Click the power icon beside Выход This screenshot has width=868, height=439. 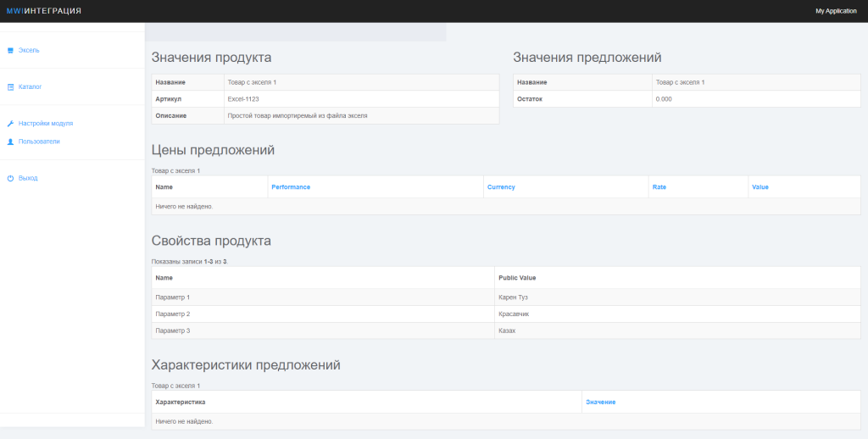pyautogui.click(x=10, y=179)
